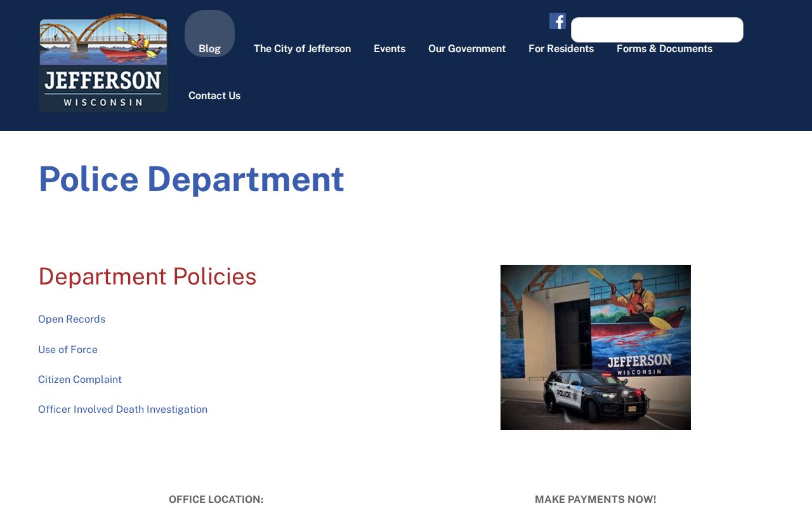Screen dimensions: 812x508
Task: View the Citizen Complaint policy
Action: click(80, 380)
